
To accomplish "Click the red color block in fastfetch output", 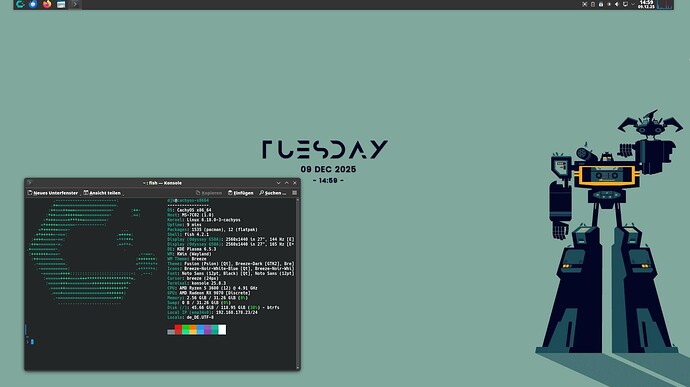I will click(x=178, y=330).
